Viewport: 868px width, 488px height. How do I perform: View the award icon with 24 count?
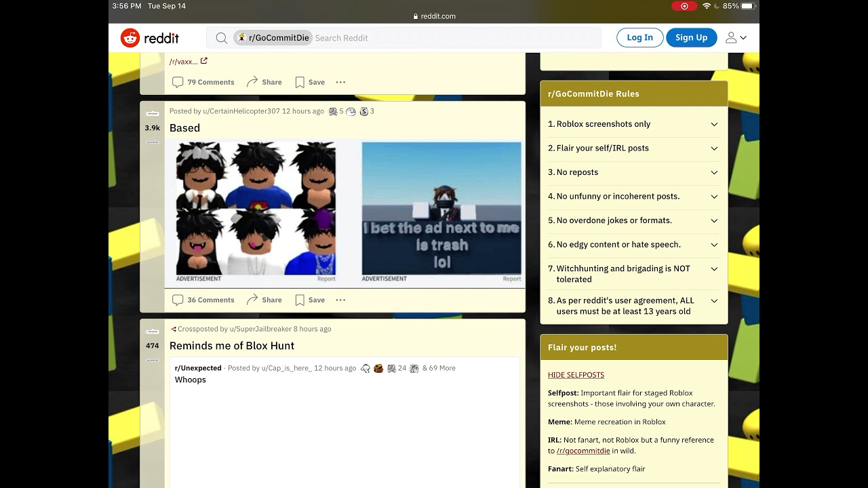(x=391, y=368)
